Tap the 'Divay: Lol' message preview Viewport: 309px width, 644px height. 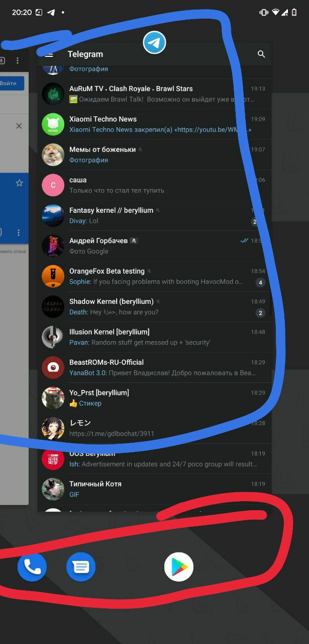[x=84, y=221]
